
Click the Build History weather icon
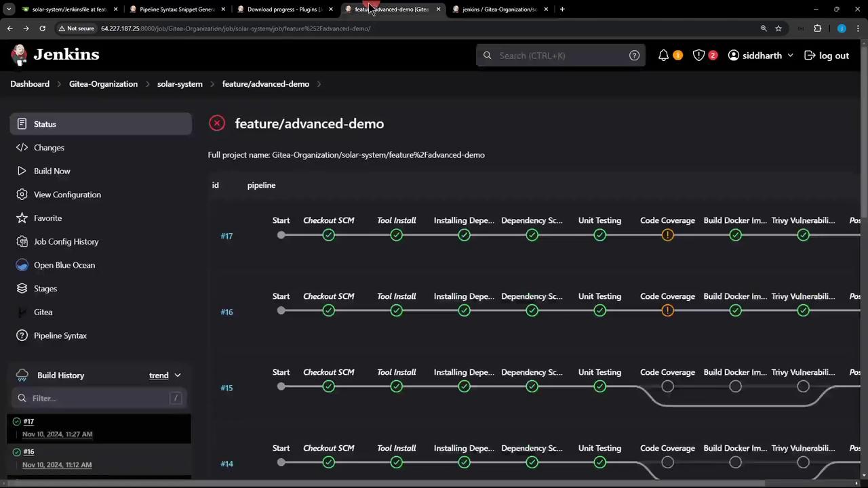pyautogui.click(x=22, y=375)
